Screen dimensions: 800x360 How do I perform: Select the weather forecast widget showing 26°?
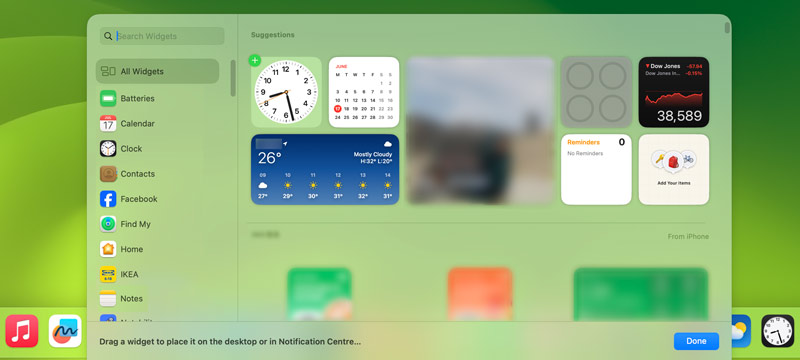(x=325, y=169)
